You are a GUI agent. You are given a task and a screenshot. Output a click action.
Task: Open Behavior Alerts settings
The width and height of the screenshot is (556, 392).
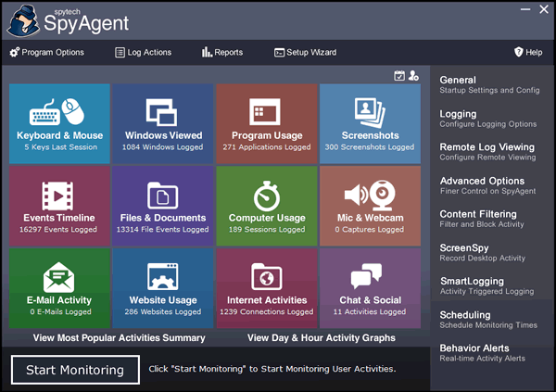point(483,353)
